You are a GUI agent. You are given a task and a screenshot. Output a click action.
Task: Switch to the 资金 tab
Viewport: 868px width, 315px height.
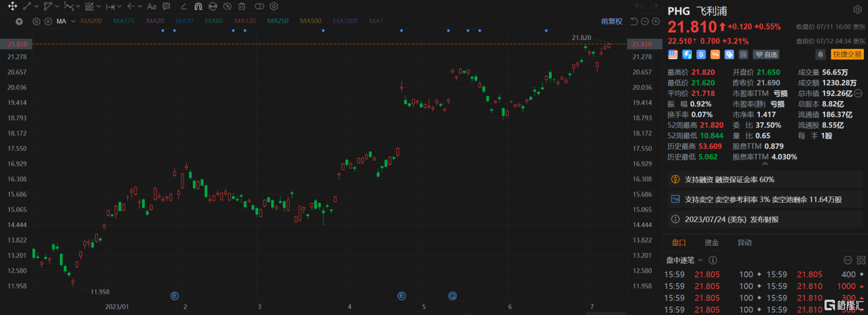[711, 242]
